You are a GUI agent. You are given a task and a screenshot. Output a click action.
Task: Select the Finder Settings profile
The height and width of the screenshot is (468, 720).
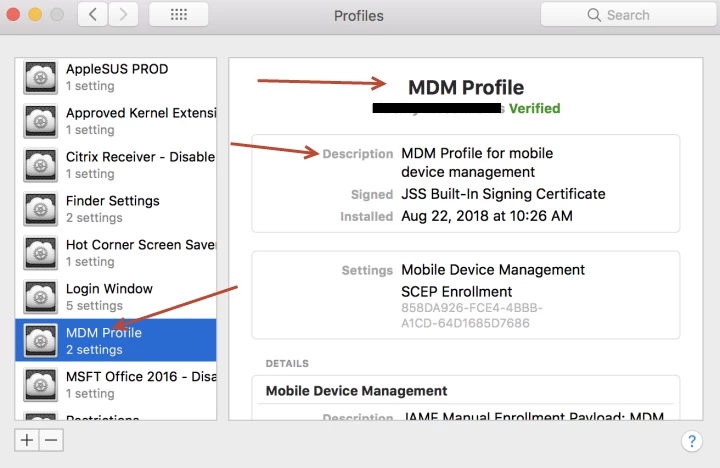[116, 209]
